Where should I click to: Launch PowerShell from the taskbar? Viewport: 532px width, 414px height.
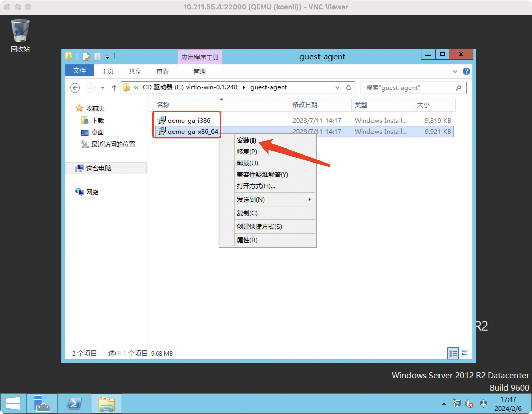[x=74, y=403]
